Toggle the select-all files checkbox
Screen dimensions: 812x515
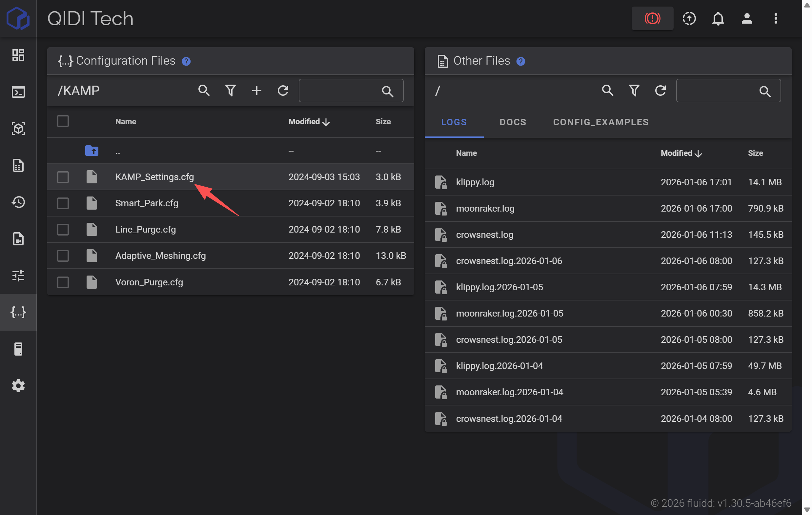[63, 121]
